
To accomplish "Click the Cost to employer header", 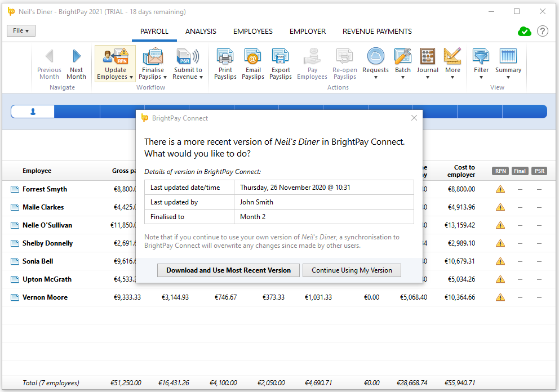I will pyautogui.click(x=462, y=171).
